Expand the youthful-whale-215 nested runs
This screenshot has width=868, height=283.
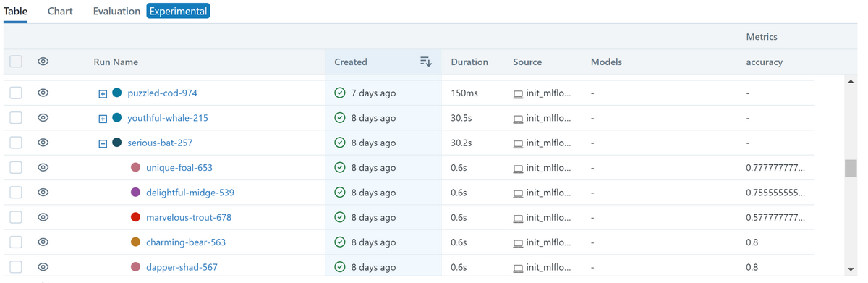point(103,119)
